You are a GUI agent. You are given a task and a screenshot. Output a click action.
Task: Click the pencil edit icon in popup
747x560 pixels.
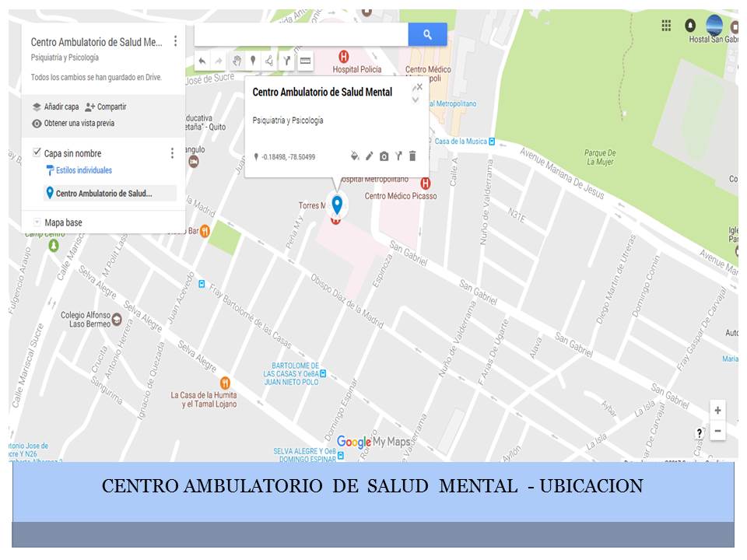click(370, 156)
